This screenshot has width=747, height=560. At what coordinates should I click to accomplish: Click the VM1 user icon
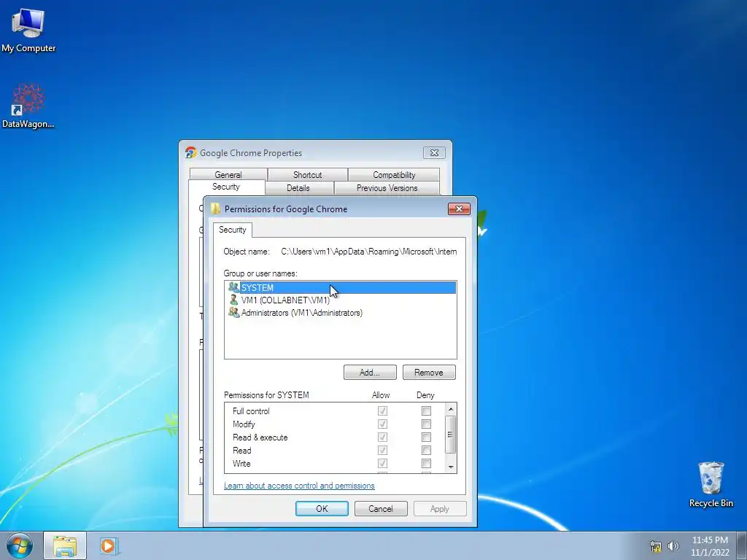click(x=233, y=300)
